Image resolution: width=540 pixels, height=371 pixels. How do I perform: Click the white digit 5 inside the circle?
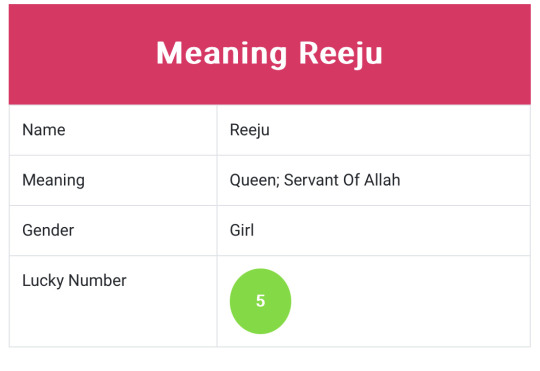tap(260, 301)
